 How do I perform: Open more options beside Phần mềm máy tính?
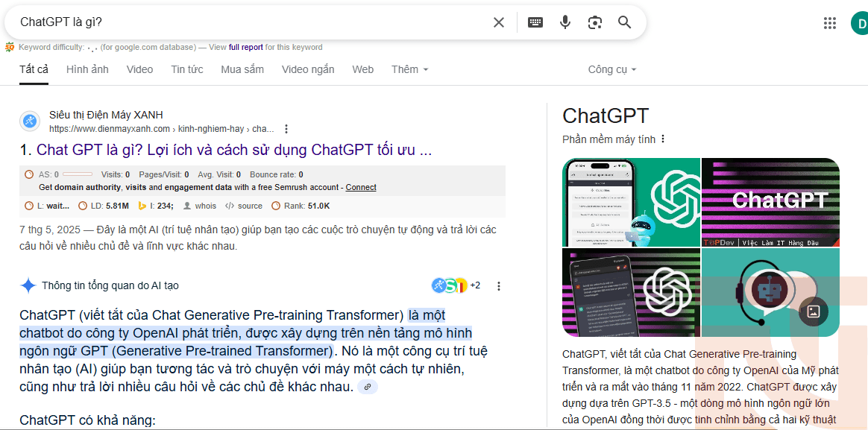[x=663, y=139]
